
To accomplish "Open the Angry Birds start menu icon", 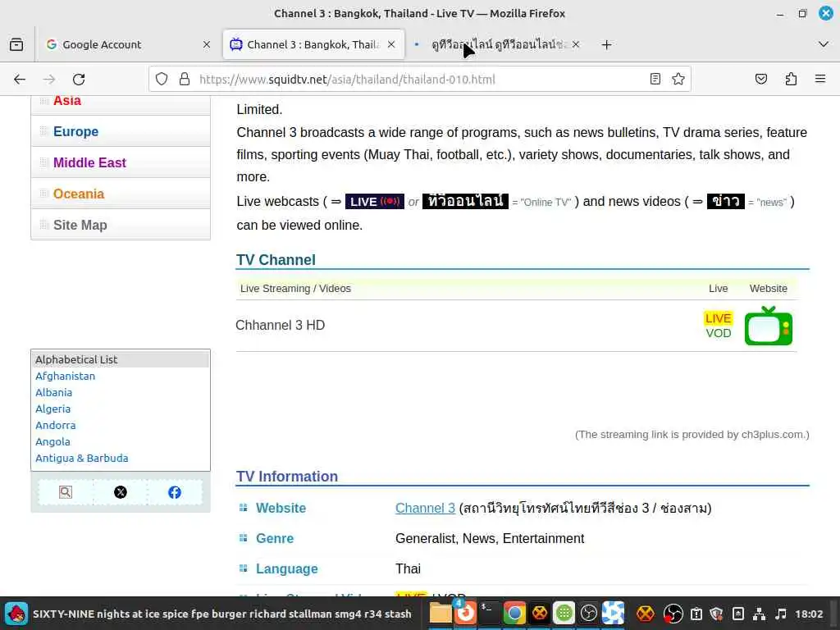I will tap(16, 614).
